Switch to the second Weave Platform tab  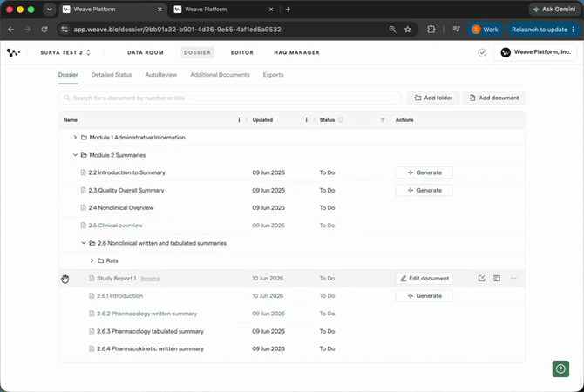[x=223, y=10]
